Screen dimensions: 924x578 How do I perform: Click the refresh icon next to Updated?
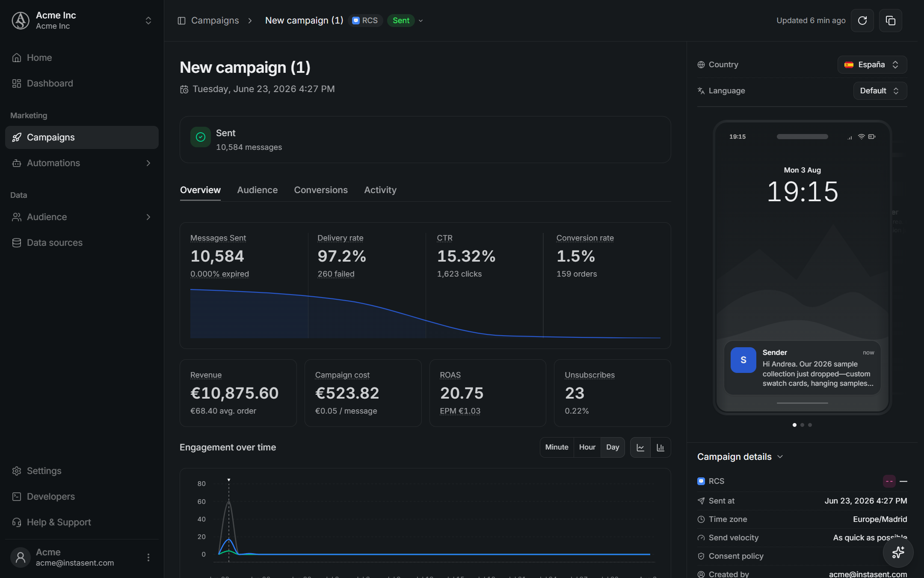pos(862,21)
